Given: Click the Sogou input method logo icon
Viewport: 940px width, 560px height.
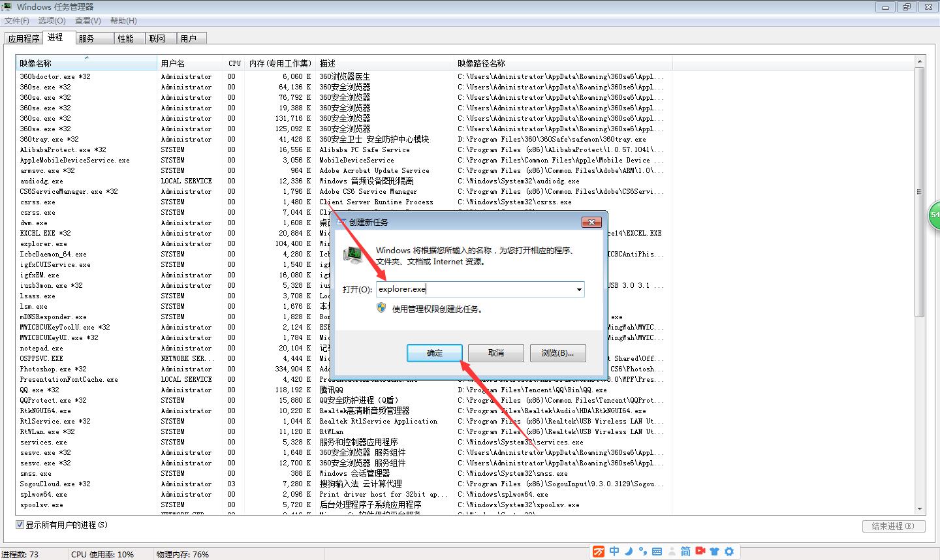Looking at the screenshot, I should [x=599, y=552].
